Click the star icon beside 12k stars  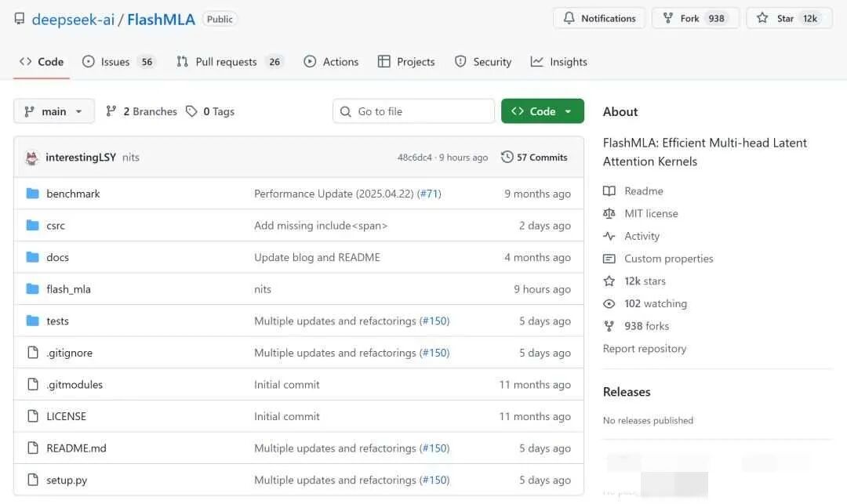(x=609, y=281)
